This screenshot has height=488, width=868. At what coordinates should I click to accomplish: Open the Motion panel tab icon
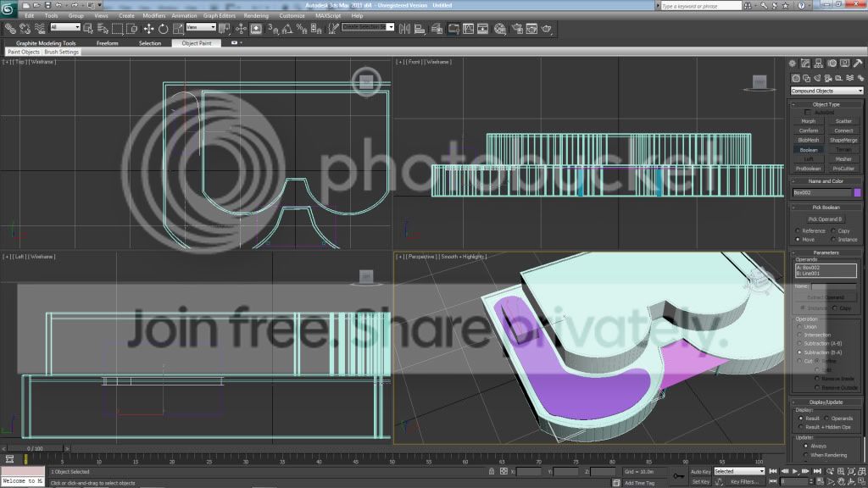pyautogui.click(x=832, y=64)
